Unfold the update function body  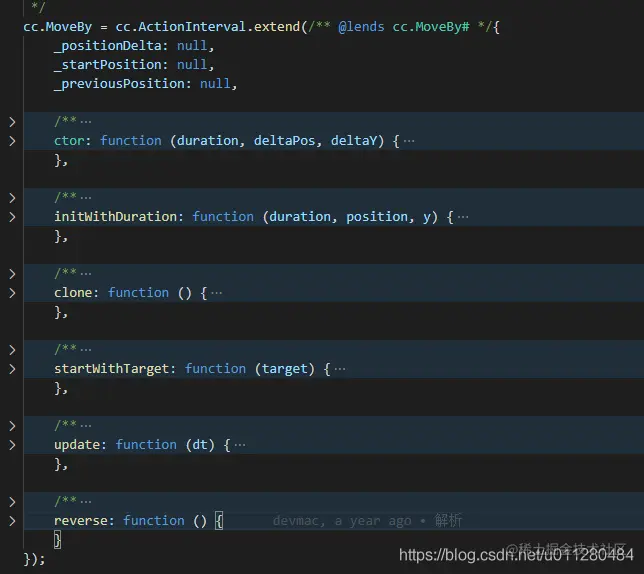[12, 445]
